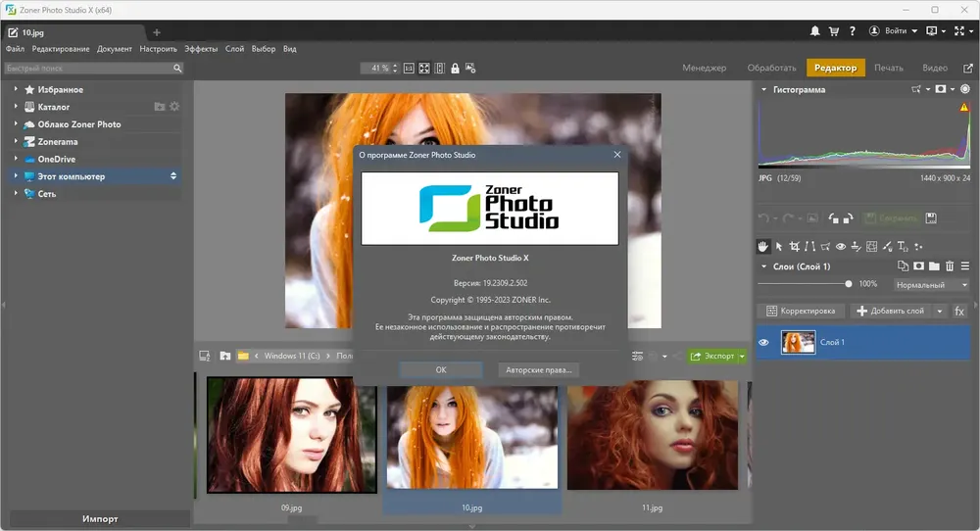Select the Red-eye removal tool
The width and height of the screenshot is (980, 531).
pos(841,246)
